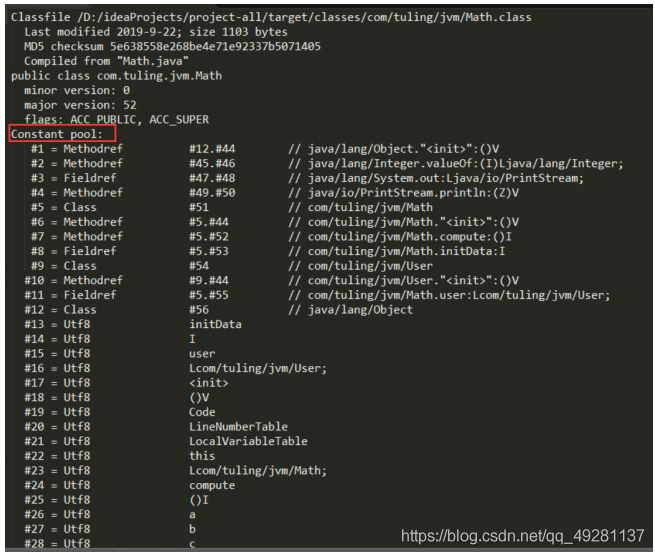
Task: Click the PrintStream.println:(Z)V comment
Action: click(404, 193)
